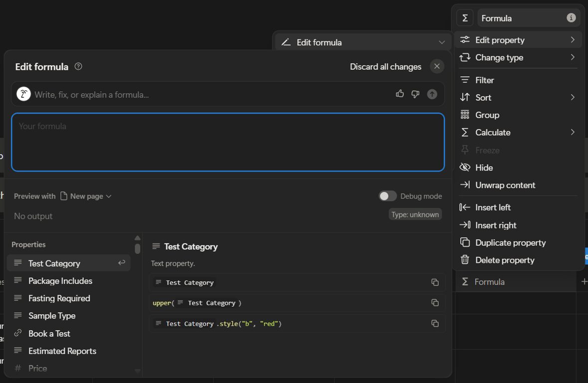The height and width of the screenshot is (383, 588).
Task: Click Discard all changes
Action: point(386,67)
